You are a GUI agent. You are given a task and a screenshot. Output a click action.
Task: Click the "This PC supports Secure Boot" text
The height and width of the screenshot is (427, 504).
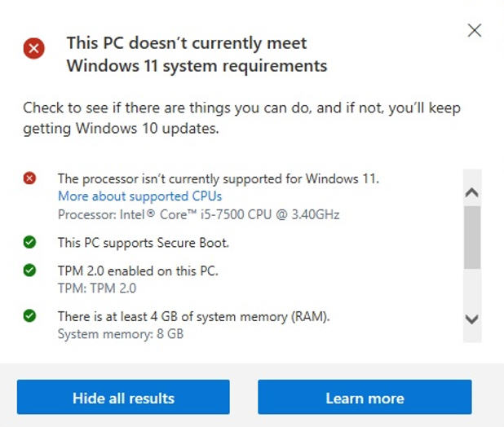point(143,243)
